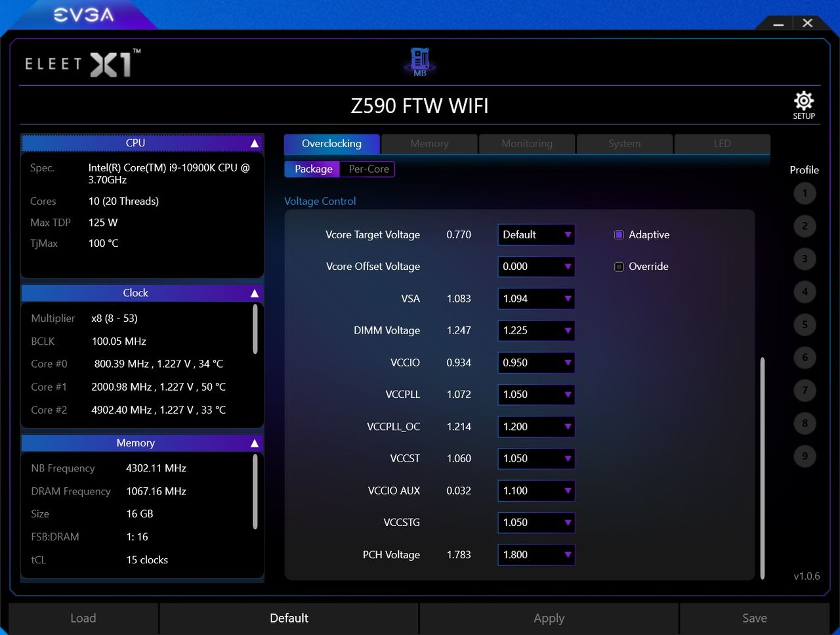
Task: Open VCCIO voltage dropdown
Action: (x=536, y=362)
